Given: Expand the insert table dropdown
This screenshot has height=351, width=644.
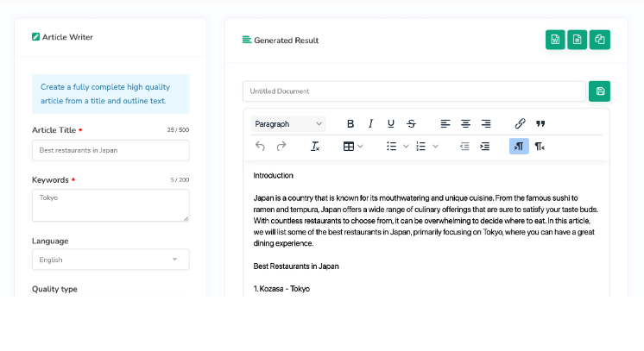Looking at the screenshot, I should coord(360,146).
